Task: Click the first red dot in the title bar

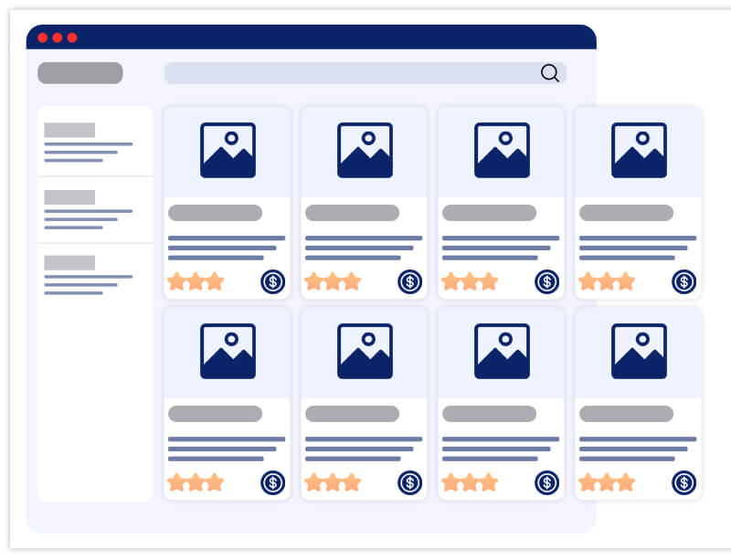Action: pyautogui.click(x=42, y=37)
